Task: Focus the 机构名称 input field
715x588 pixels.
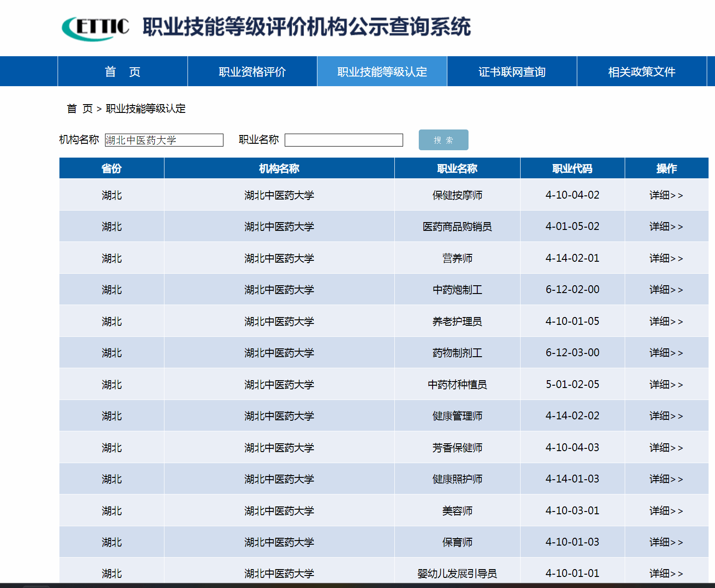Action: (x=164, y=140)
